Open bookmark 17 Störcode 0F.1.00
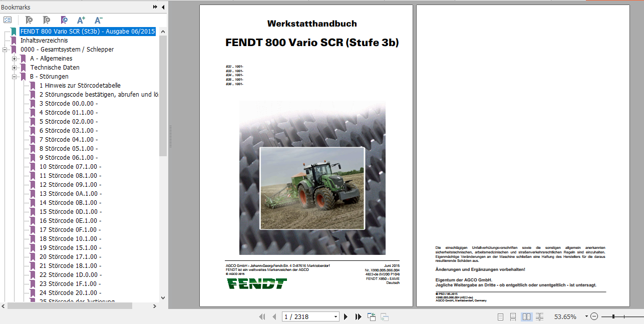This screenshot has width=644, height=324. (x=71, y=230)
